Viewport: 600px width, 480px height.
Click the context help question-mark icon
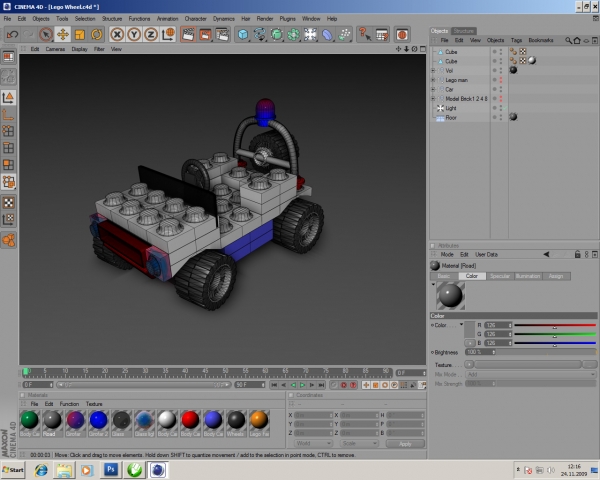click(x=365, y=35)
